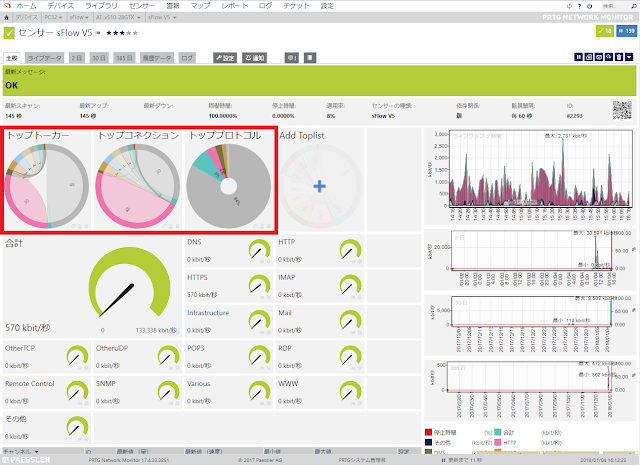Open the レポート menu

click(235, 6)
